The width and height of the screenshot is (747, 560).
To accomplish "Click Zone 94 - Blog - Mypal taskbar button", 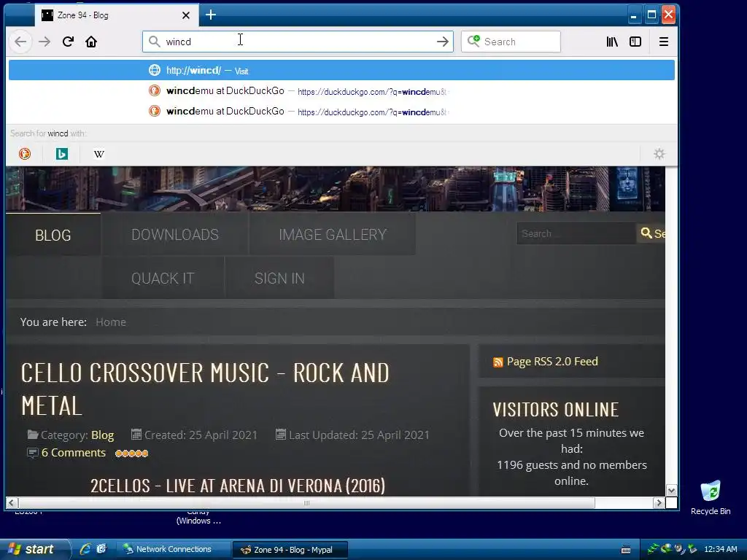I will tap(290, 550).
